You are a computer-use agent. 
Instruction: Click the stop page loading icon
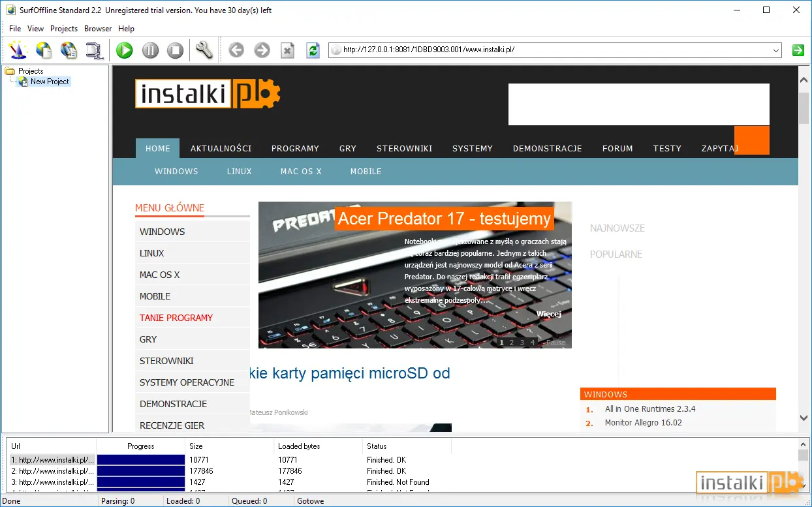tap(288, 50)
